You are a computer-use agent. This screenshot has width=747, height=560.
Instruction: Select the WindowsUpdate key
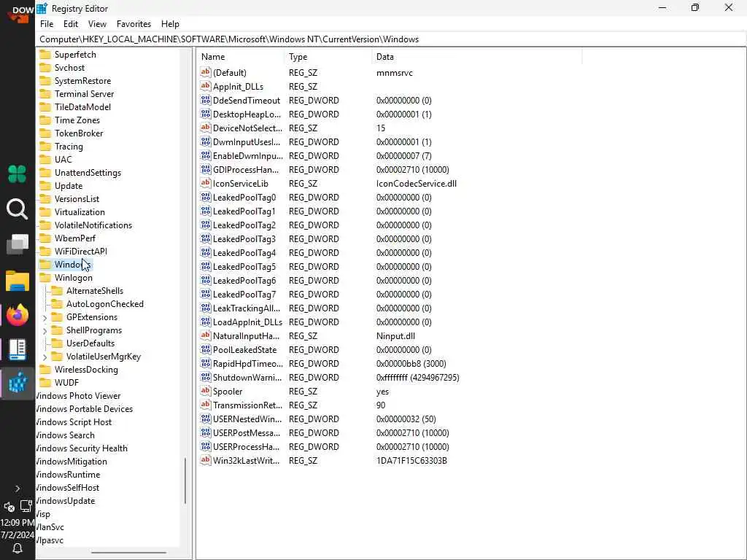pos(66,501)
